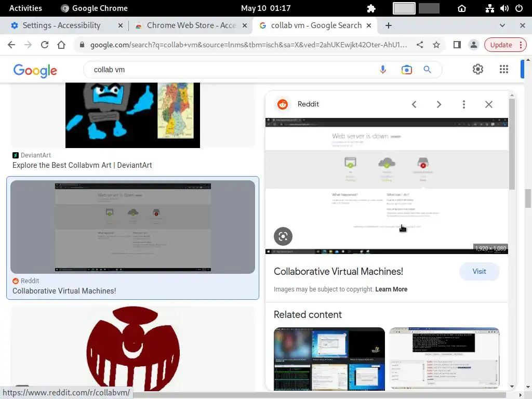Click the Reddit source label under thumbnail
Screen dimensions: 532x399
click(30, 281)
